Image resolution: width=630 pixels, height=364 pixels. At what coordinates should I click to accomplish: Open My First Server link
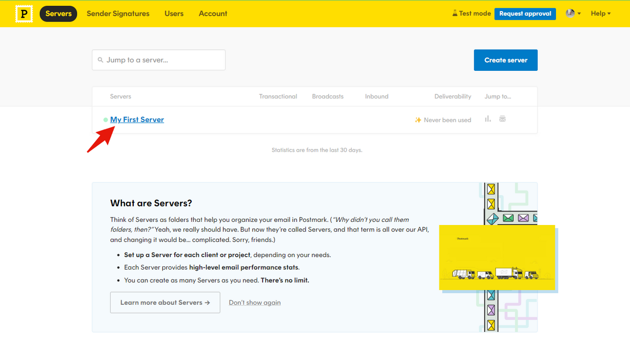coord(137,120)
